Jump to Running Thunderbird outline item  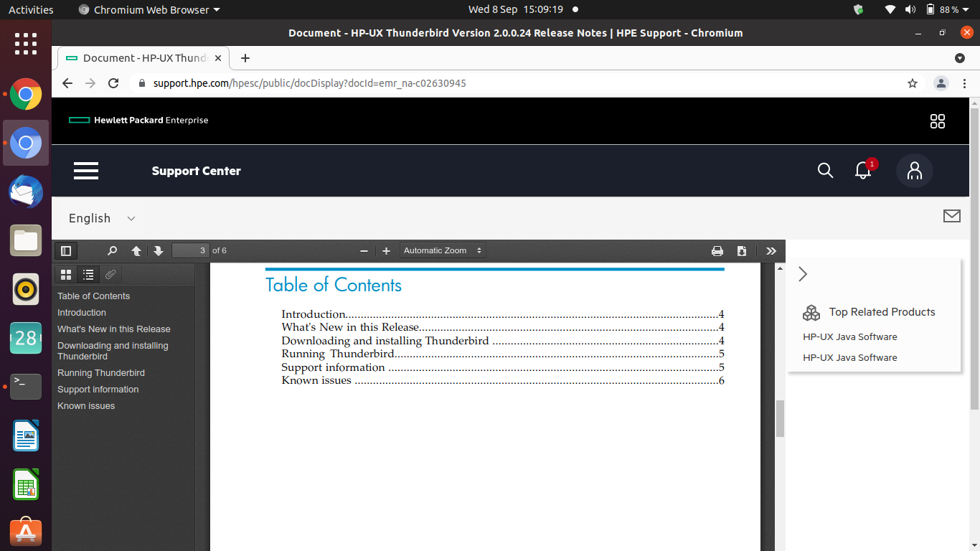coord(101,372)
